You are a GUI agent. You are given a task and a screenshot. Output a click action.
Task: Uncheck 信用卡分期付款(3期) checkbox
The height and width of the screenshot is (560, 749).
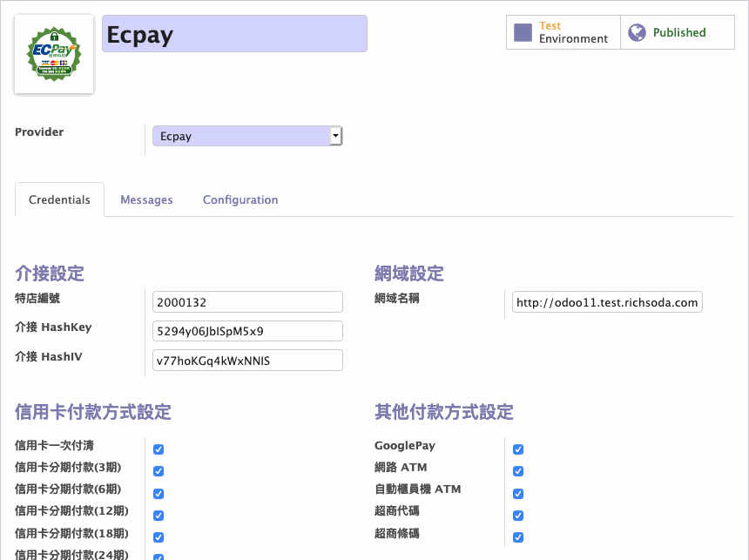click(159, 471)
